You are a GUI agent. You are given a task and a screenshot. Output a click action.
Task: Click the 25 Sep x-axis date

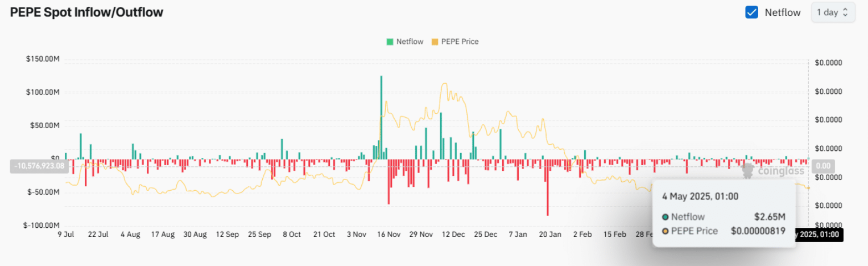[x=260, y=234]
